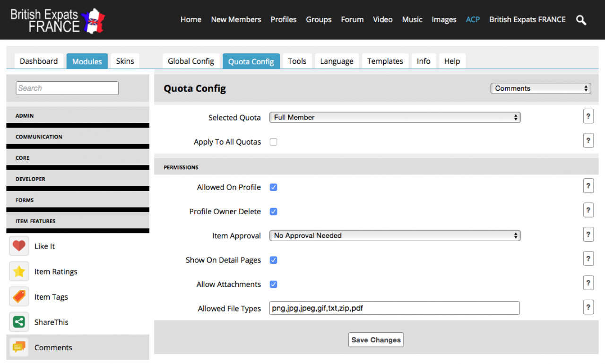The width and height of the screenshot is (605, 364).
Task: Expand the Item Approval dropdown
Action: pos(395,235)
